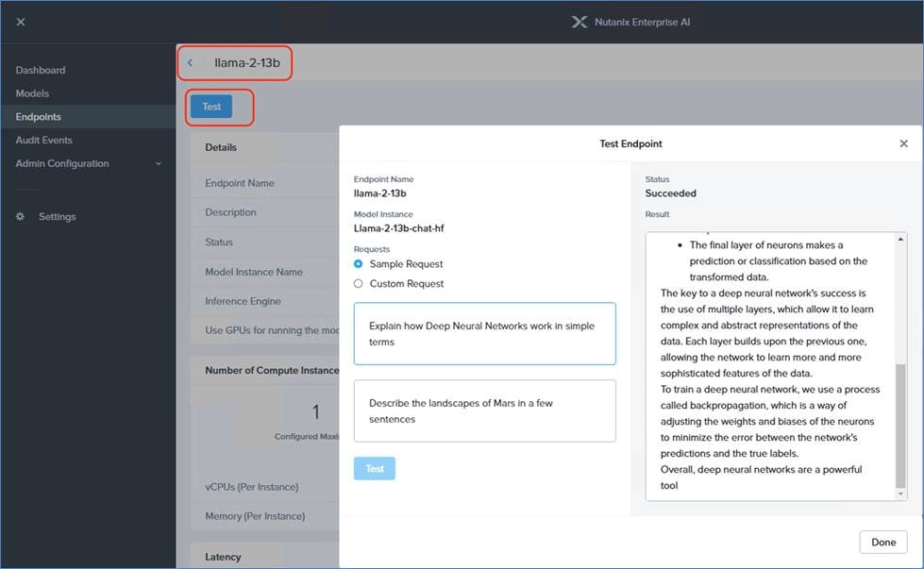Select the Custom Request radio button

click(359, 283)
